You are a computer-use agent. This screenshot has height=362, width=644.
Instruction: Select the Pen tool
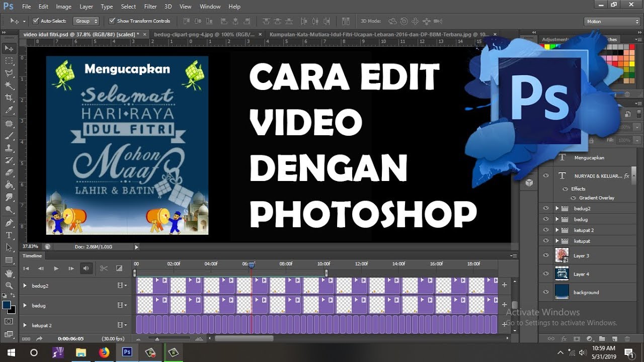coord(9,223)
